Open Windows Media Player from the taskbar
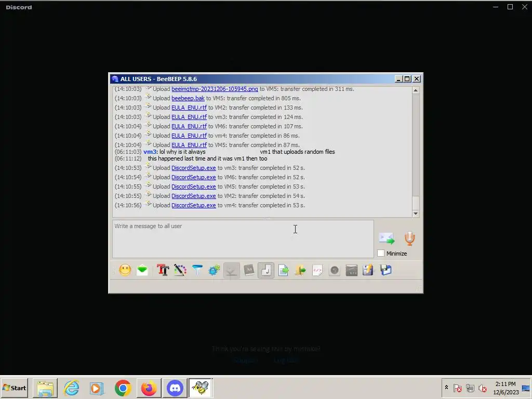532x399 pixels. [x=97, y=388]
